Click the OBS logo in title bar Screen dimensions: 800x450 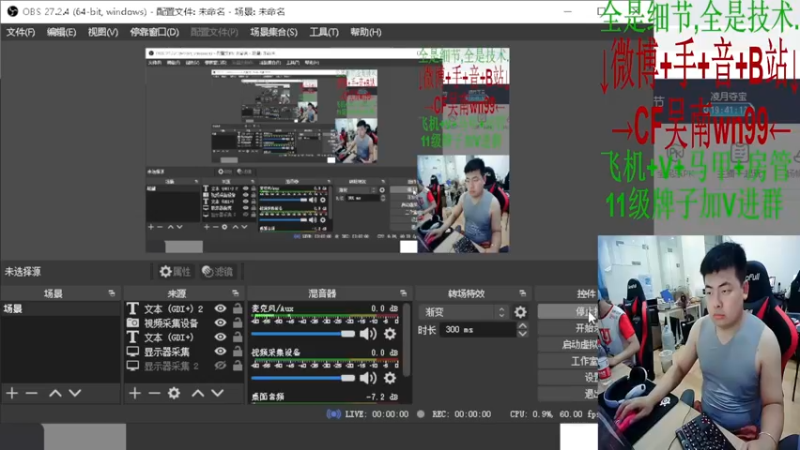pyautogui.click(x=12, y=11)
